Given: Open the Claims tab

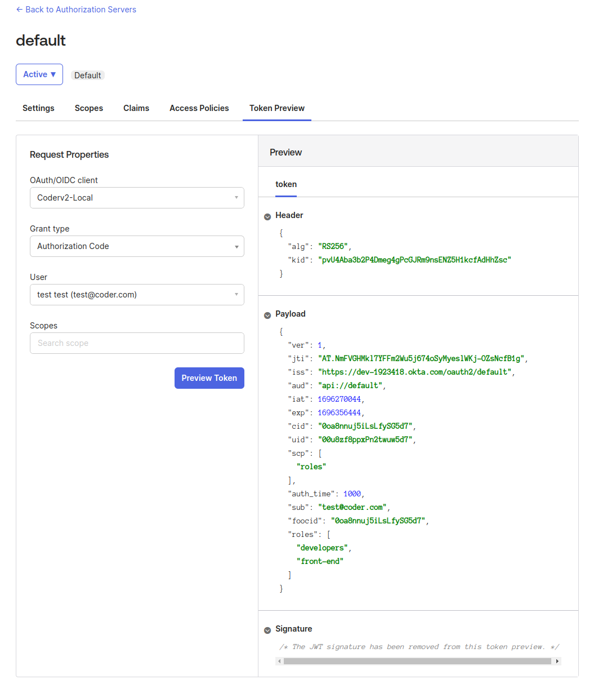Looking at the screenshot, I should coord(136,108).
